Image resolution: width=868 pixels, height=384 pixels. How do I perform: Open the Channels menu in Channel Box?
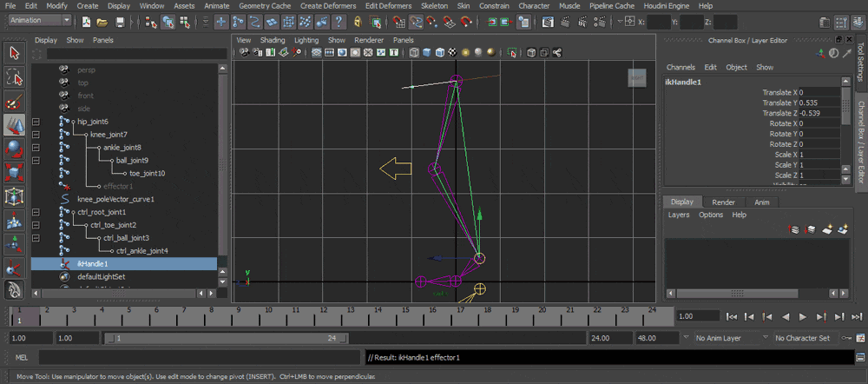[x=681, y=67]
